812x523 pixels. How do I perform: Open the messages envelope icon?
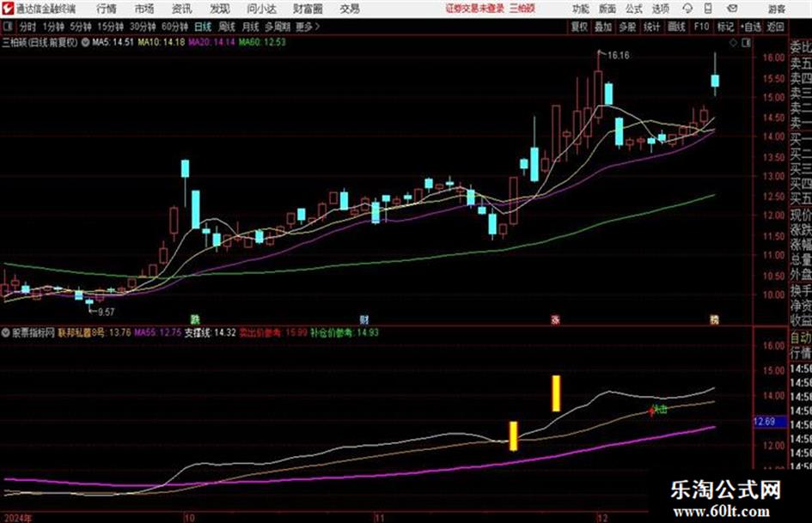(x=732, y=9)
